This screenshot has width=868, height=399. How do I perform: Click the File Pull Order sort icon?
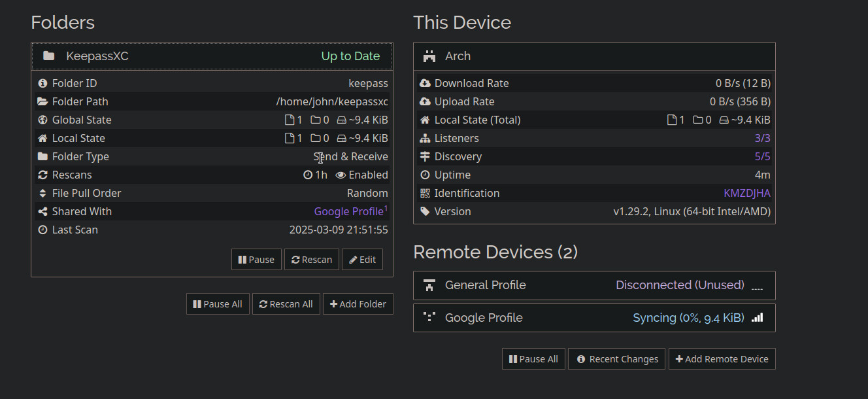pos(42,194)
